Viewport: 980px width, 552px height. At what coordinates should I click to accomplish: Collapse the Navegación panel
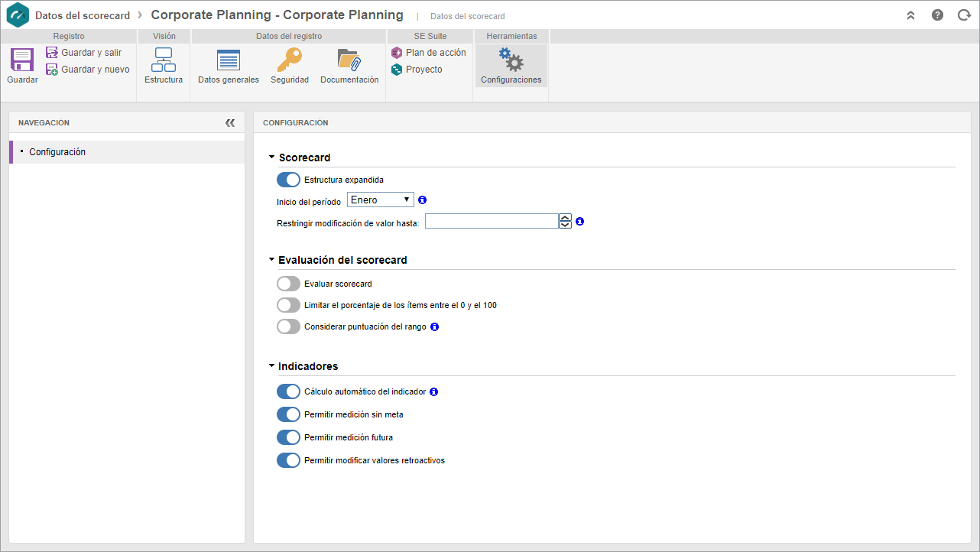(230, 122)
